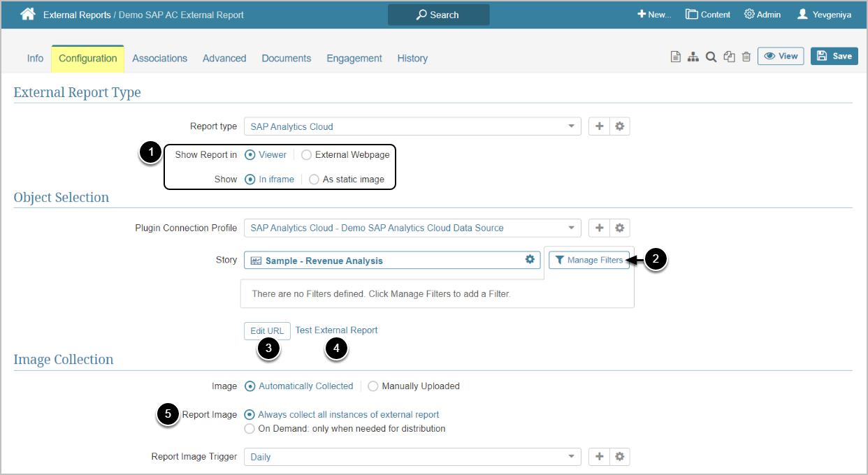Click the Home icon in header
Image resolution: width=868 pixels, height=475 pixels.
27,14
